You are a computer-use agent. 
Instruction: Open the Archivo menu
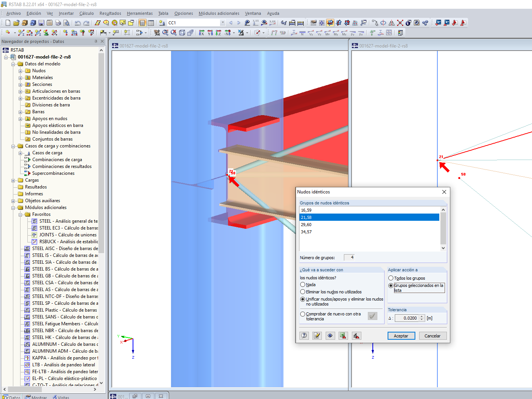click(x=14, y=13)
